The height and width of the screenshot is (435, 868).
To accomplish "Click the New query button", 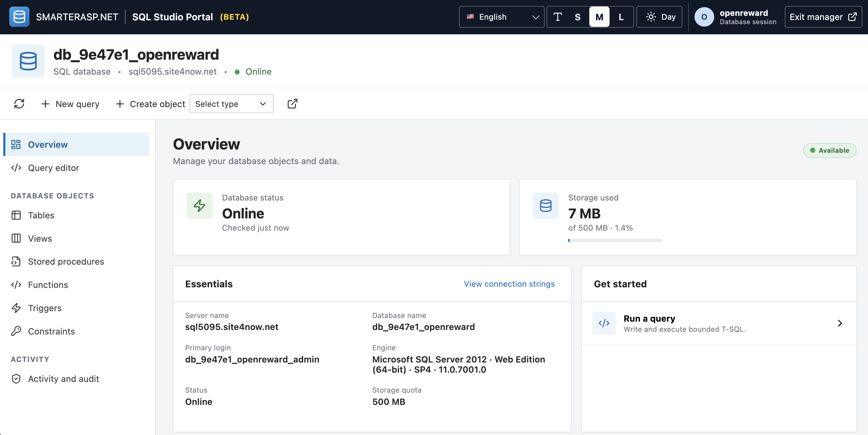I will [70, 104].
